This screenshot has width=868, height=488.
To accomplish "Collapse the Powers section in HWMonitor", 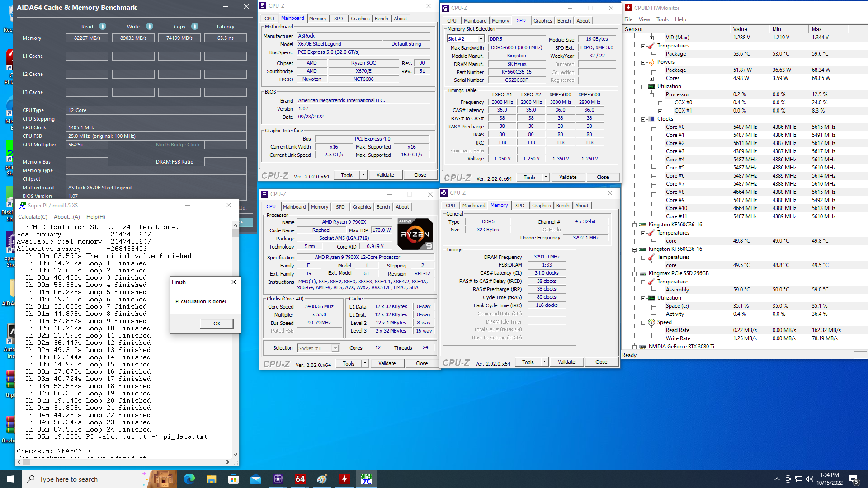I will pyautogui.click(x=643, y=62).
